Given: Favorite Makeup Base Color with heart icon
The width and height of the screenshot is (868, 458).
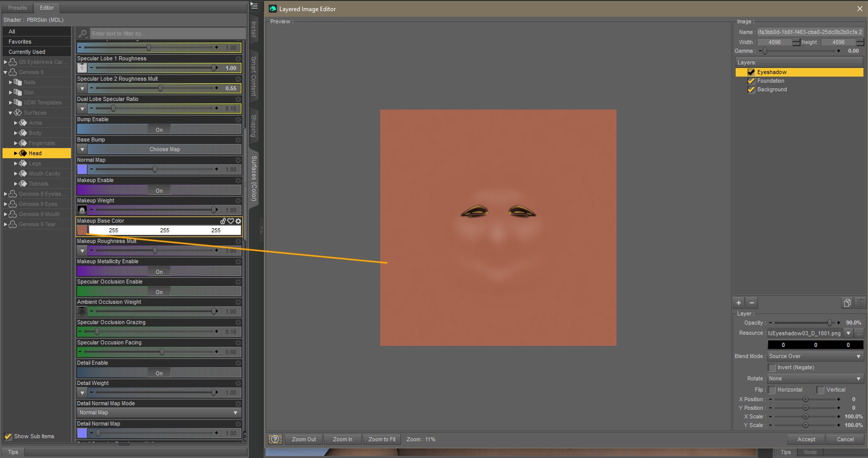Looking at the screenshot, I should (x=231, y=221).
